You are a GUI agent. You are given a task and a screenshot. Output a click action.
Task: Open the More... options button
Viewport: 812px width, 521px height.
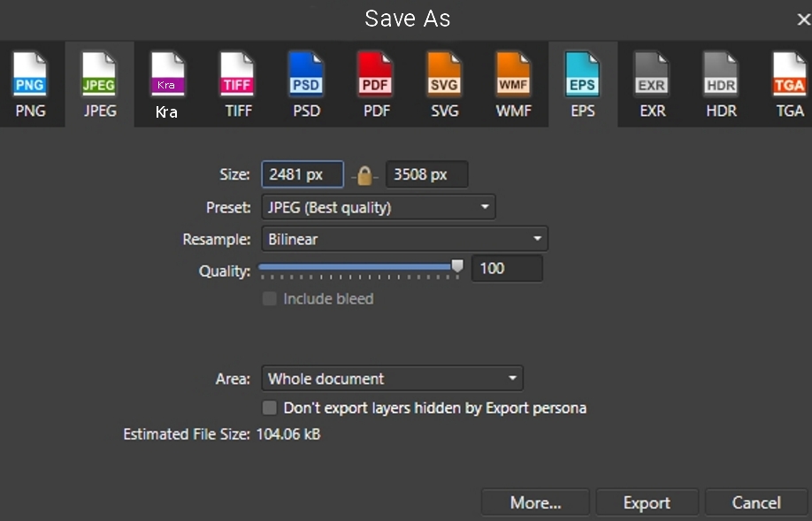pos(535,502)
